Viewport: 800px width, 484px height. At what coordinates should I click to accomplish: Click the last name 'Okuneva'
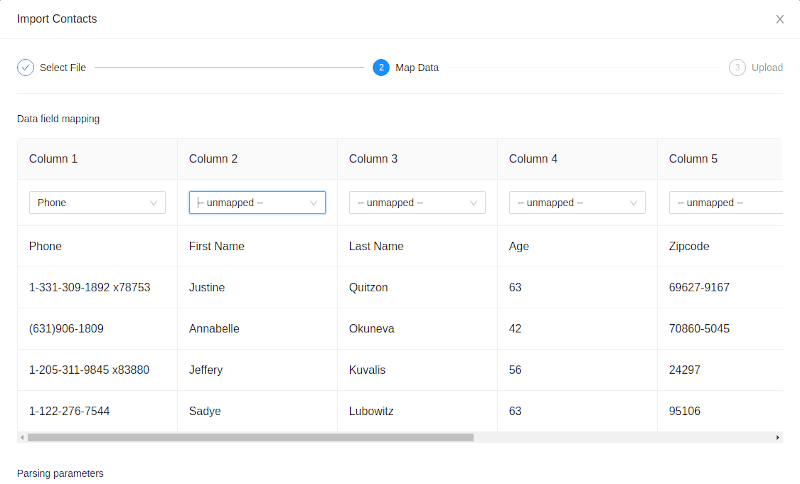(x=371, y=328)
